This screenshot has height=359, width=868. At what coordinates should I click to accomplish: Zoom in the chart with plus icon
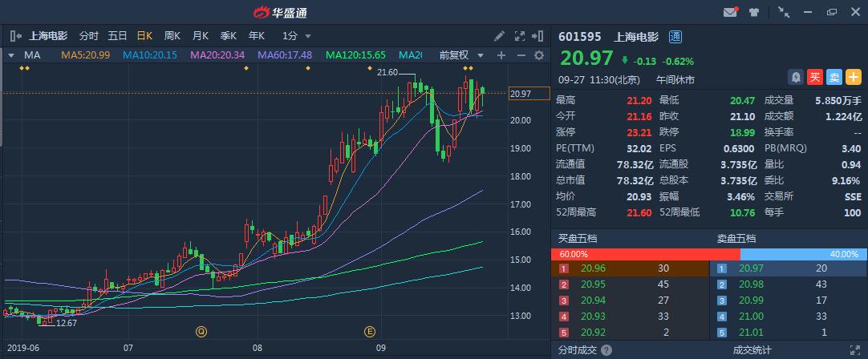(501, 55)
